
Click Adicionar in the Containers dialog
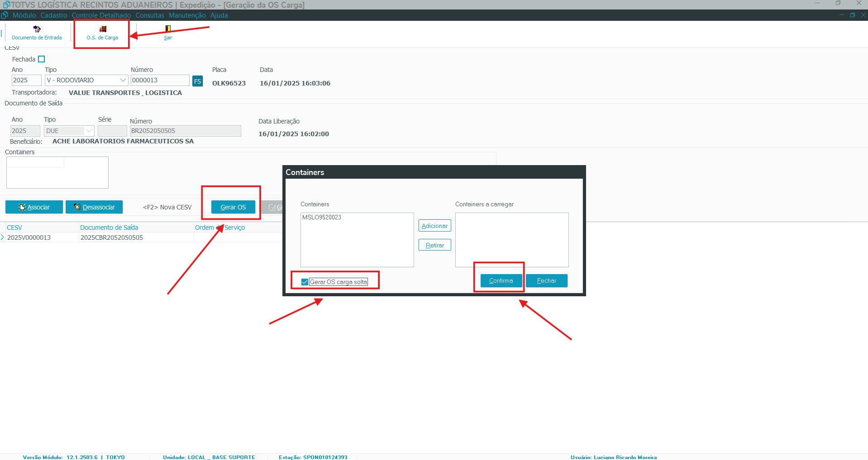[434, 226]
